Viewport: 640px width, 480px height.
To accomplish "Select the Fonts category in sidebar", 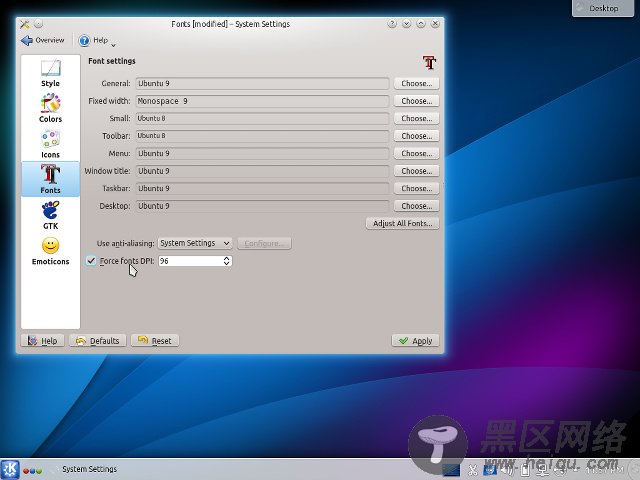I will point(50,179).
